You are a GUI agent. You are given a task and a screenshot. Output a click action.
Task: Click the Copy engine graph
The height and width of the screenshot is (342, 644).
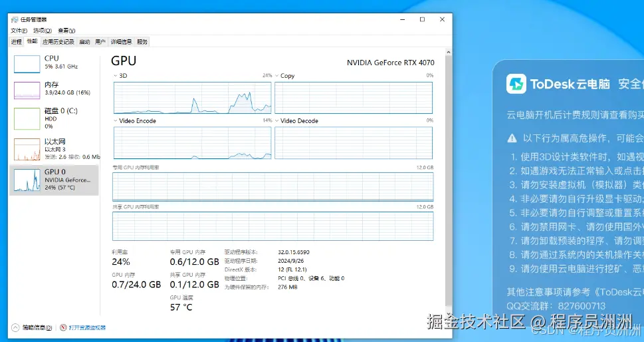354,98
